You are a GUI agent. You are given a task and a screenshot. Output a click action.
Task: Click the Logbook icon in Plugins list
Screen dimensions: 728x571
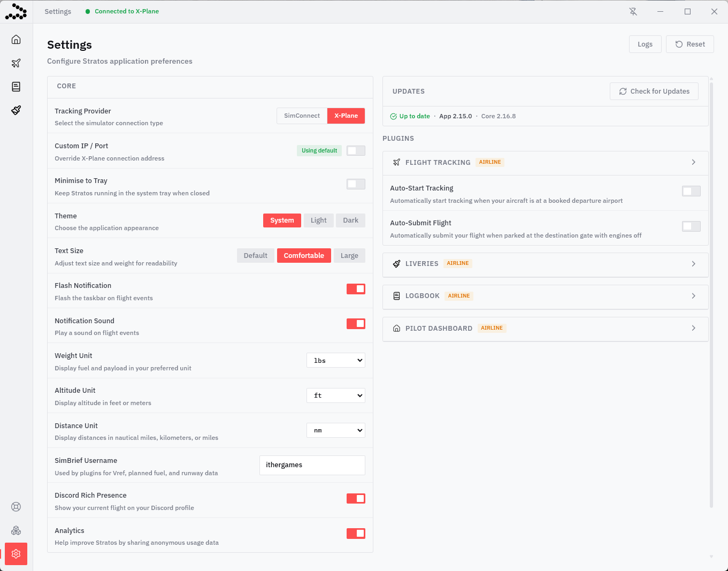click(396, 296)
